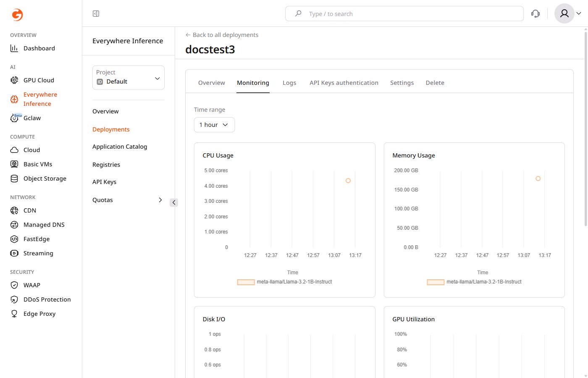
Task: Open Overview in Everywhere Inference menu
Action: [105, 111]
